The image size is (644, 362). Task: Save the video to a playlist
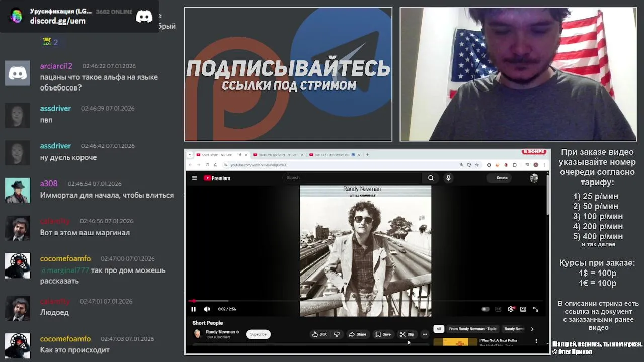(x=383, y=334)
